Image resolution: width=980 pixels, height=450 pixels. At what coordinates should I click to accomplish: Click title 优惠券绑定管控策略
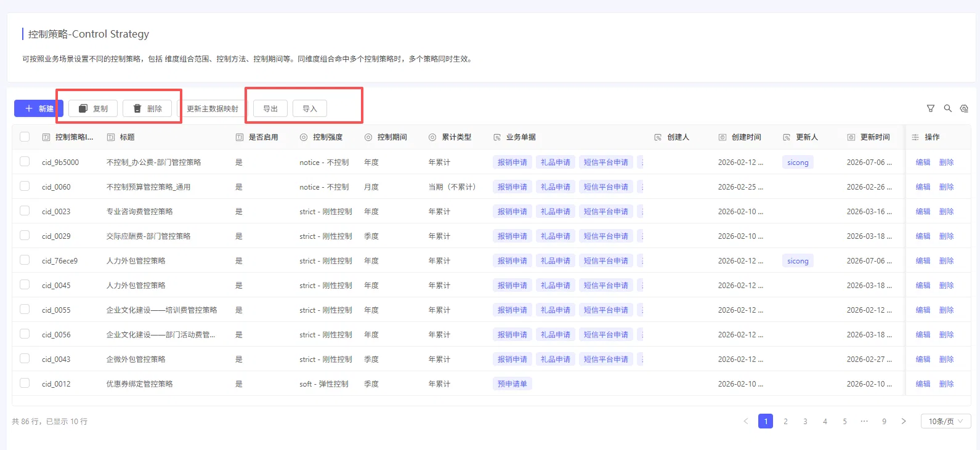tap(140, 384)
